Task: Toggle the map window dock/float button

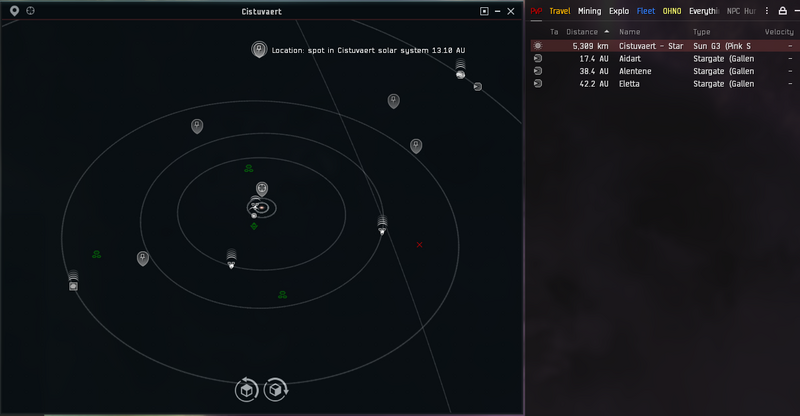Action: click(x=484, y=11)
